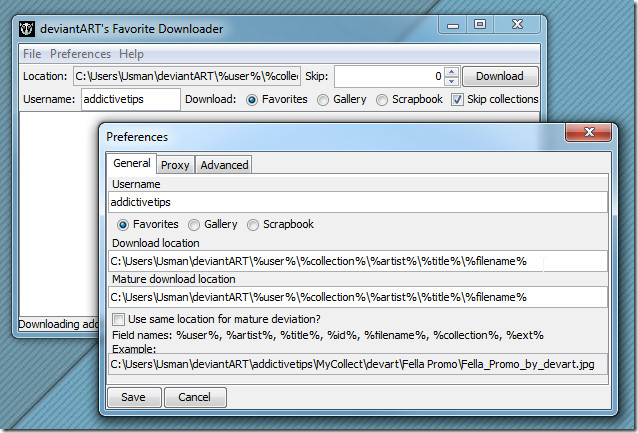Maximize the Favorite Downloader window
The width and height of the screenshot is (638, 433).
480,24
